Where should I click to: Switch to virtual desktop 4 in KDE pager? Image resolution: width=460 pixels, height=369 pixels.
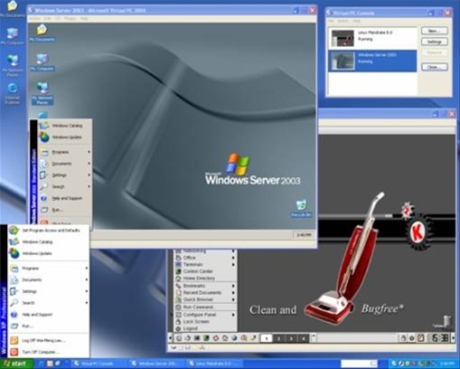(303, 338)
